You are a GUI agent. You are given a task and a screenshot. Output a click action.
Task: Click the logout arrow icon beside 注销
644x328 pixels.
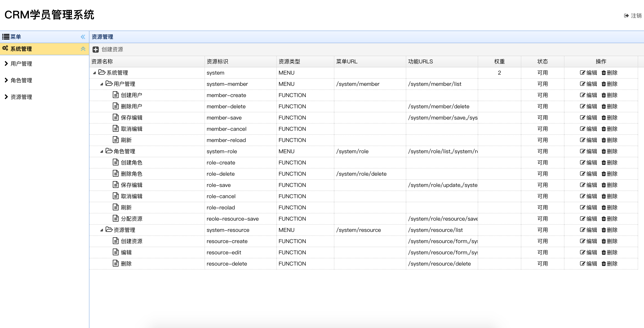pos(626,16)
